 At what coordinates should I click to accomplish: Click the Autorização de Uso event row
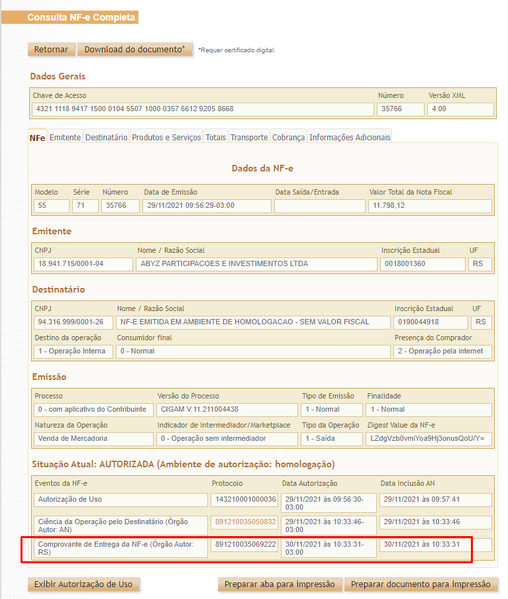pos(121,500)
